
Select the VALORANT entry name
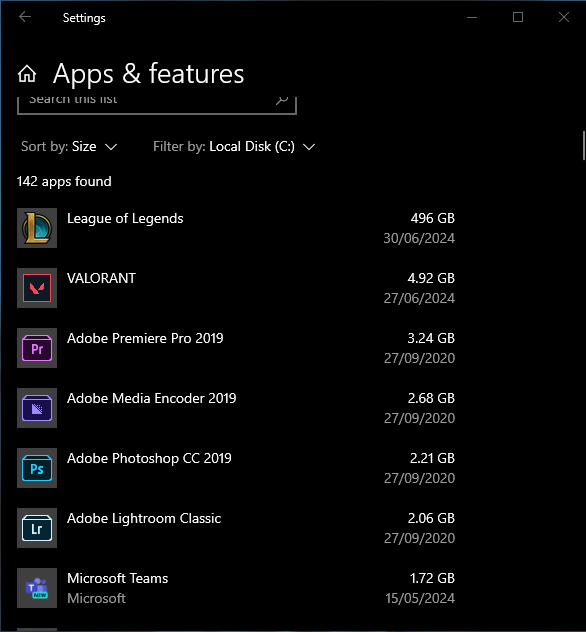(101, 278)
